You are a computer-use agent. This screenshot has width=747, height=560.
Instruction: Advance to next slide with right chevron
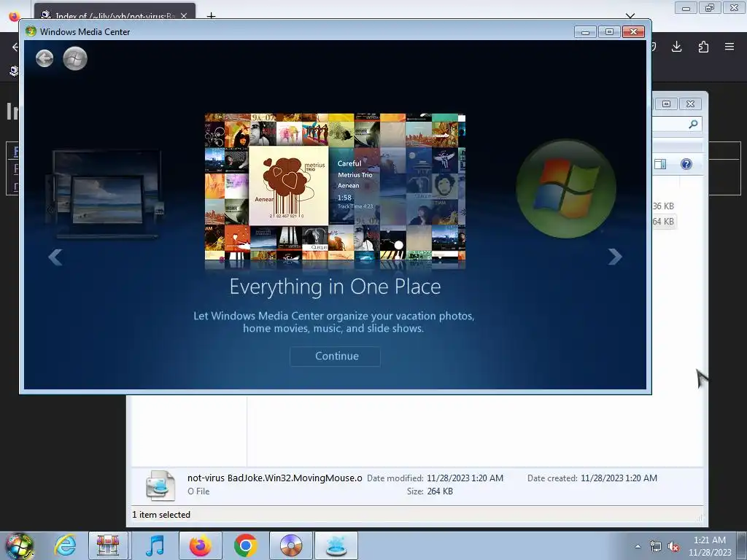tap(614, 257)
